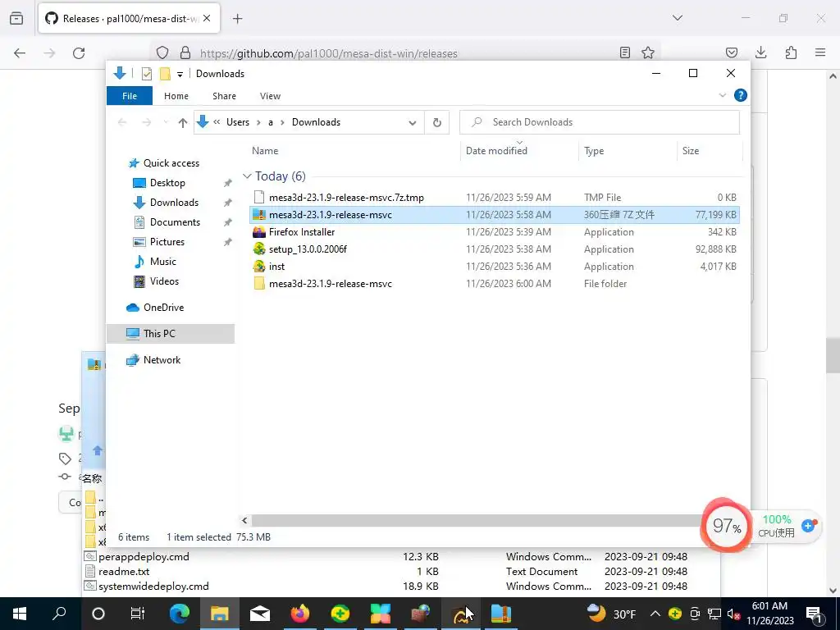Screen dimensions: 840x630
Task: Open Microsoft Edge from the taskbar
Action: click(180, 614)
